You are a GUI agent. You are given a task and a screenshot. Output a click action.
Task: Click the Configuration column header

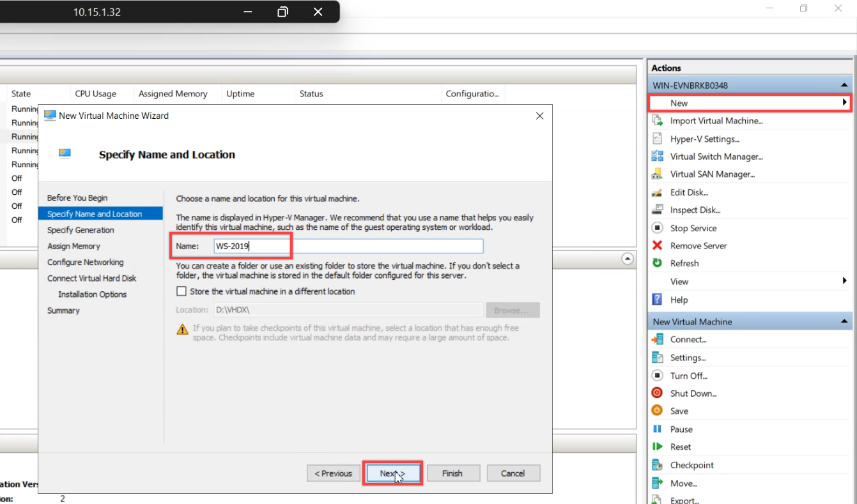tap(473, 93)
